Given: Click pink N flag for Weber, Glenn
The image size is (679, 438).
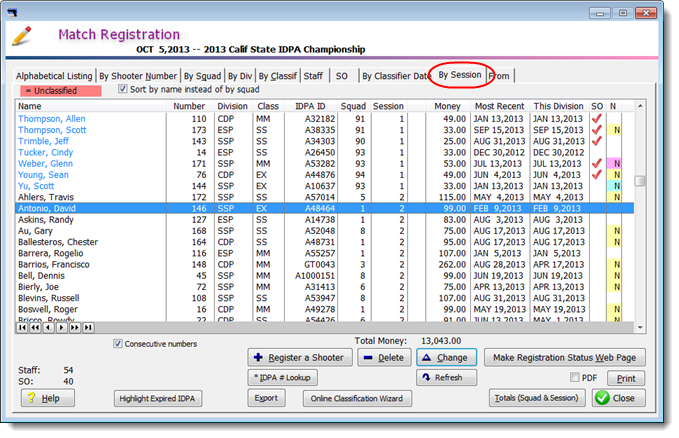Looking at the screenshot, I should pyautogui.click(x=614, y=163).
